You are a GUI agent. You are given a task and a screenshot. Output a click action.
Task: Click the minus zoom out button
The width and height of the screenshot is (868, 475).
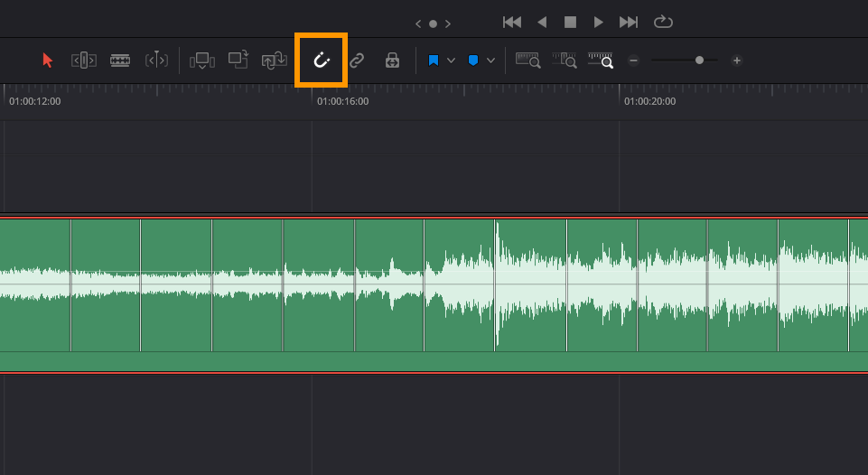click(x=634, y=61)
